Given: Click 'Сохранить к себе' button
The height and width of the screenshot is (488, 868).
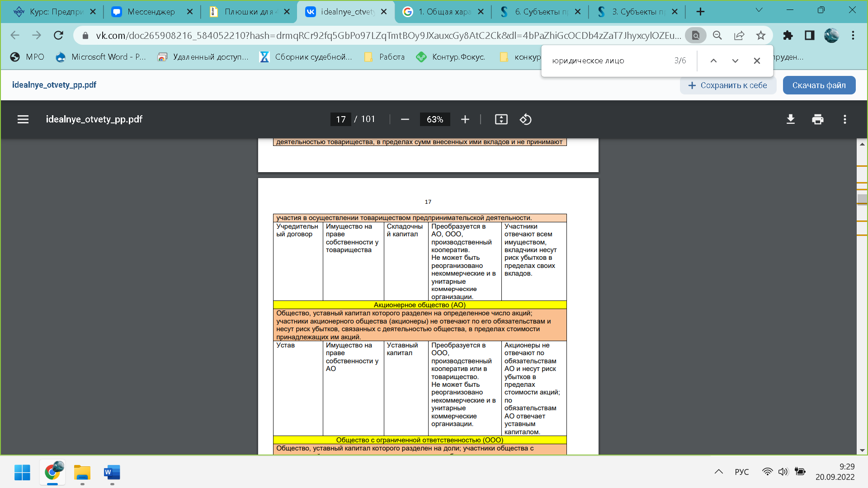Looking at the screenshot, I should point(728,85).
